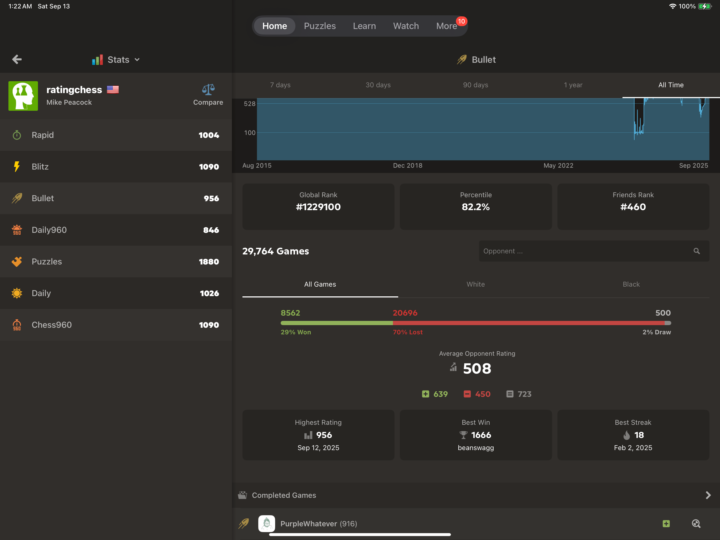Show the 90 days rating range
Viewport: 720px width, 540px height.
[475, 85]
